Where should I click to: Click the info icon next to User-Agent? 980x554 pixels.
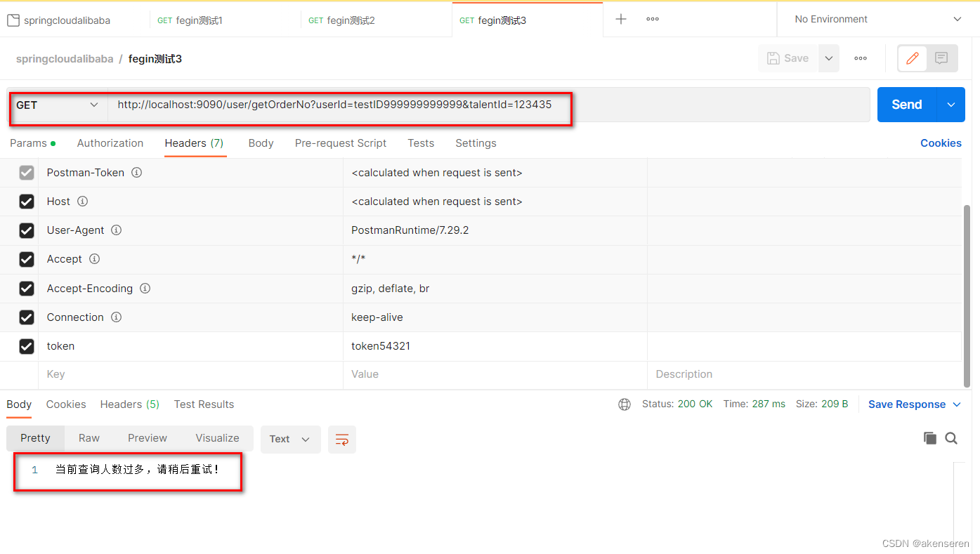click(116, 230)
